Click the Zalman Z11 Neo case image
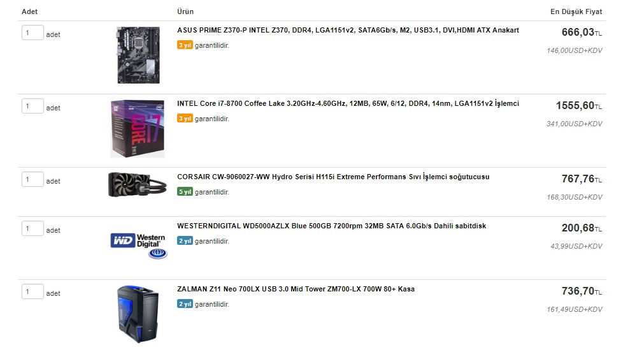 [138, 314]
